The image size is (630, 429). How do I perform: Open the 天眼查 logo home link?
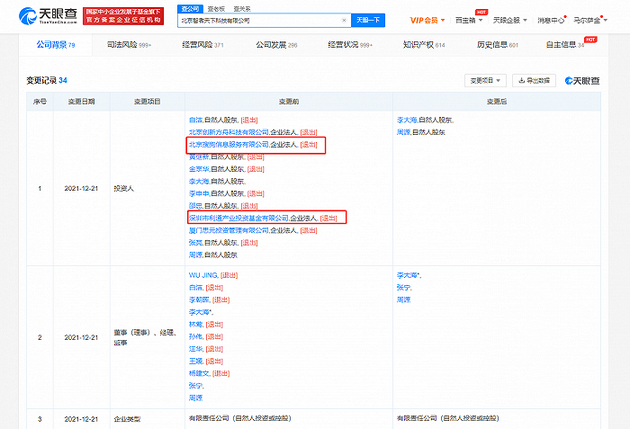point(48,16)
